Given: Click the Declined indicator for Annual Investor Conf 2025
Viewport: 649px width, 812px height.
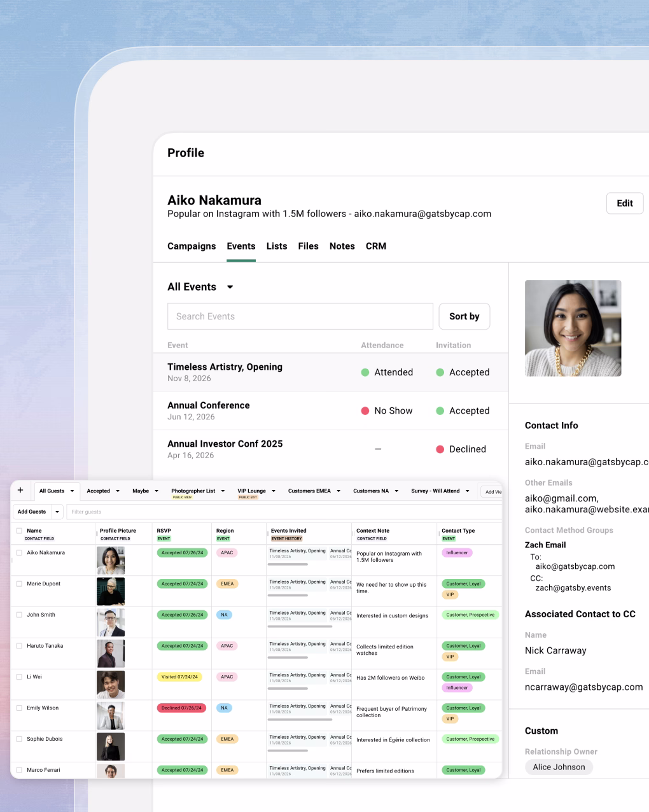Looking at the screenshot, I should tap(440, 449).
